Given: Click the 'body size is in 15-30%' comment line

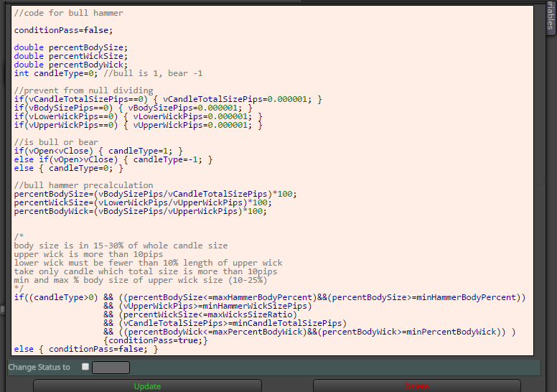Looking at the screenshot, I should pyautogui.click(x=121, y=246).
